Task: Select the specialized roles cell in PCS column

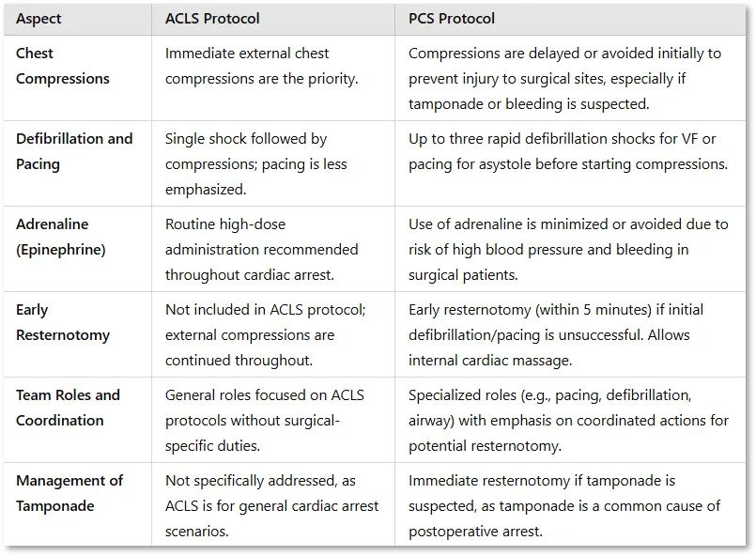Action: click(568, 420)
